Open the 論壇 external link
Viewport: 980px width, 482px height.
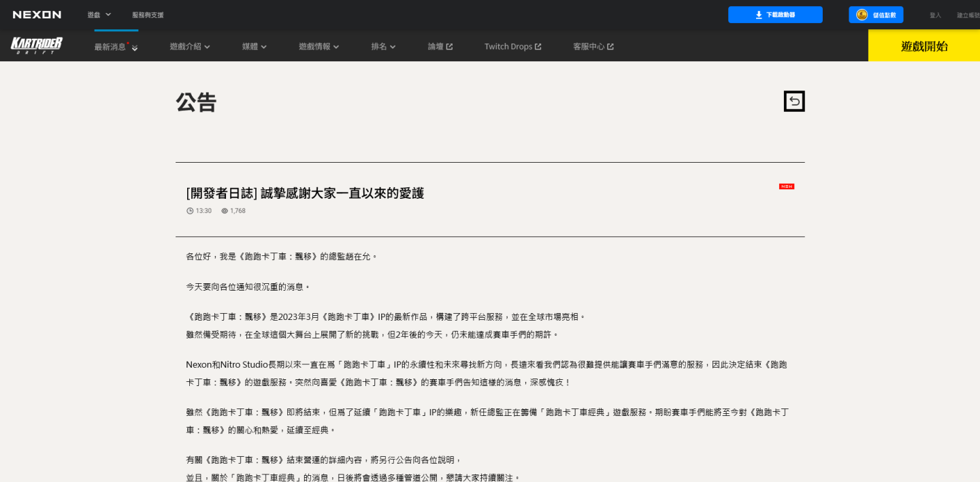440,46
